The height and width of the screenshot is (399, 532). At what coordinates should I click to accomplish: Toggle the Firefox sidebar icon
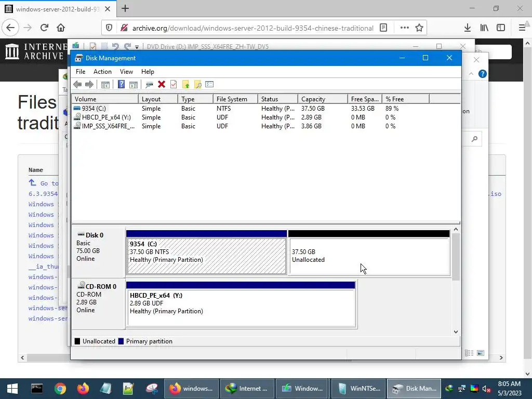(501, 28)
